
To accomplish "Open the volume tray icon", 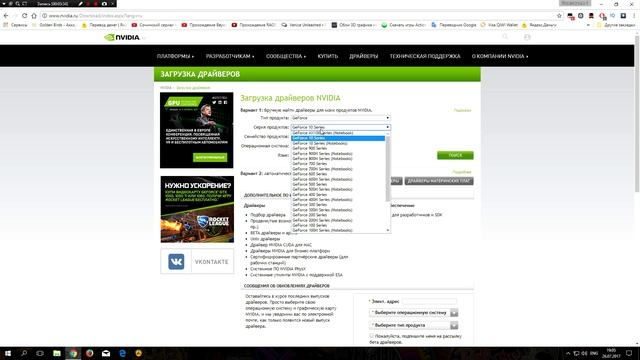I will coord(584,353).
